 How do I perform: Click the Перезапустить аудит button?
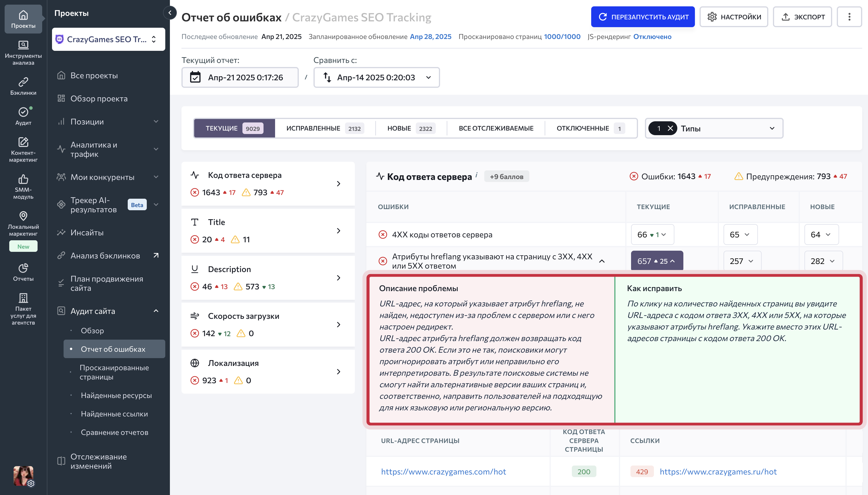tap(643, 17)
